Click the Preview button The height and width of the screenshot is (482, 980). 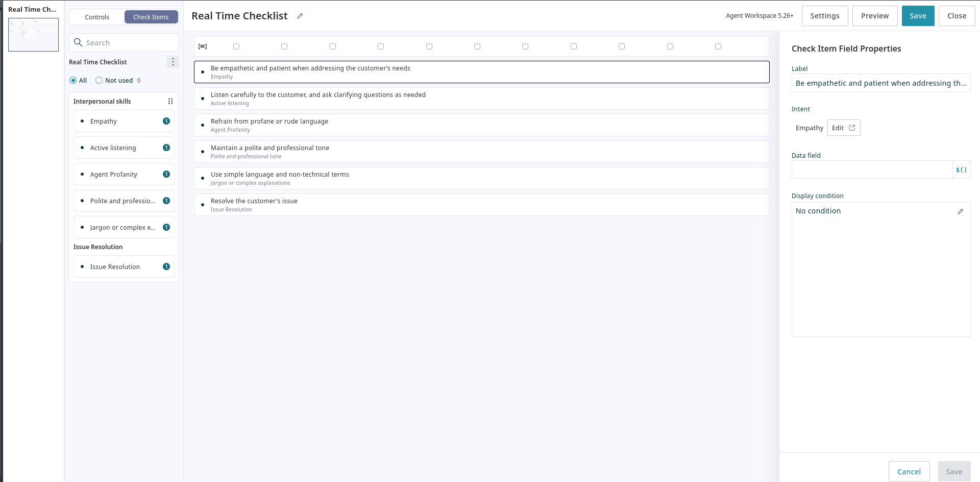(x=874, y=16)
